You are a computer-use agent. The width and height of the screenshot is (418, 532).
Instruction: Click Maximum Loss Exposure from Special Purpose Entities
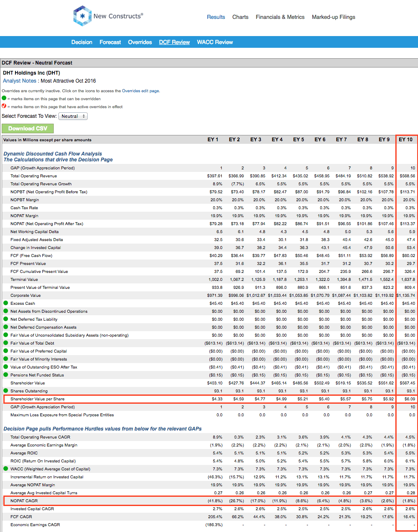coord(62,415)
